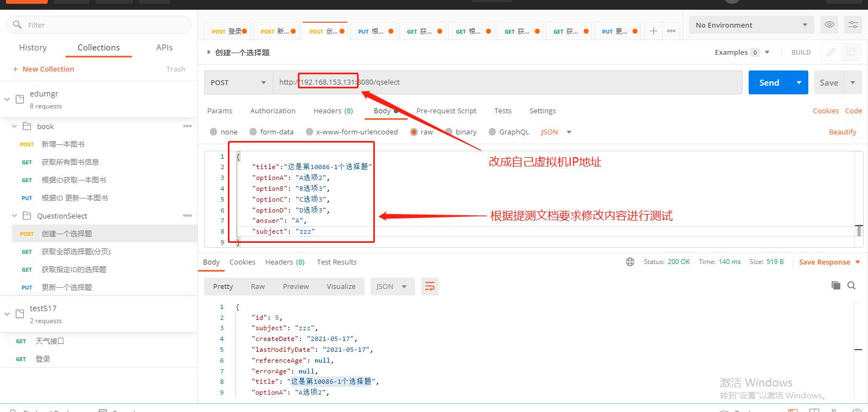
Task: Open the response JSON format dropdown
Action: (392, 286)
